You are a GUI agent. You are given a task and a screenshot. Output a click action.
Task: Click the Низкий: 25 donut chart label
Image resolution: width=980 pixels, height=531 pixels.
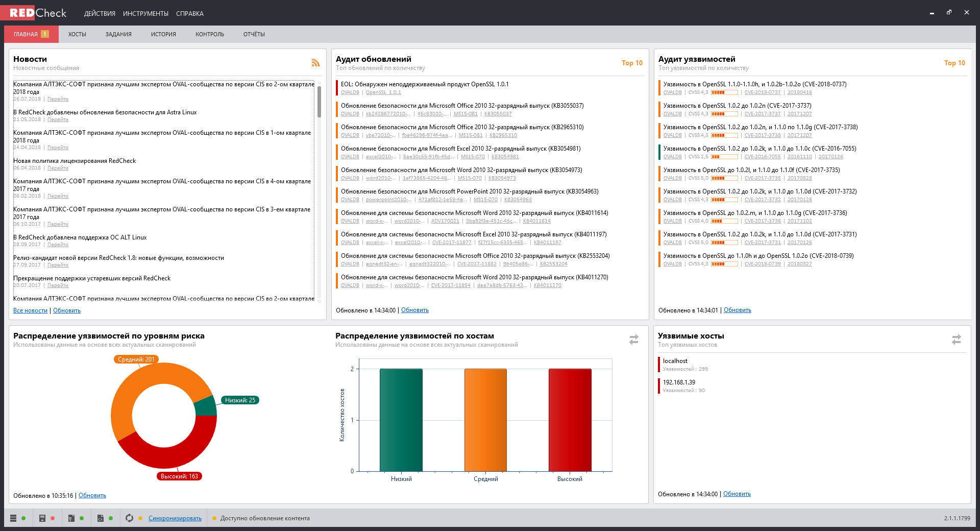tap(240, 400)
